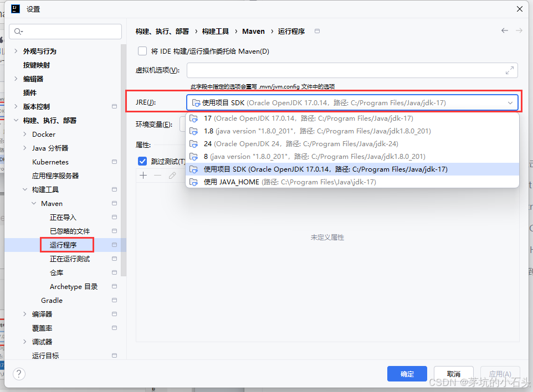This screenshot has height=392, width=533.
Task: Expand the 调试器 node
Action: [24, 342]
